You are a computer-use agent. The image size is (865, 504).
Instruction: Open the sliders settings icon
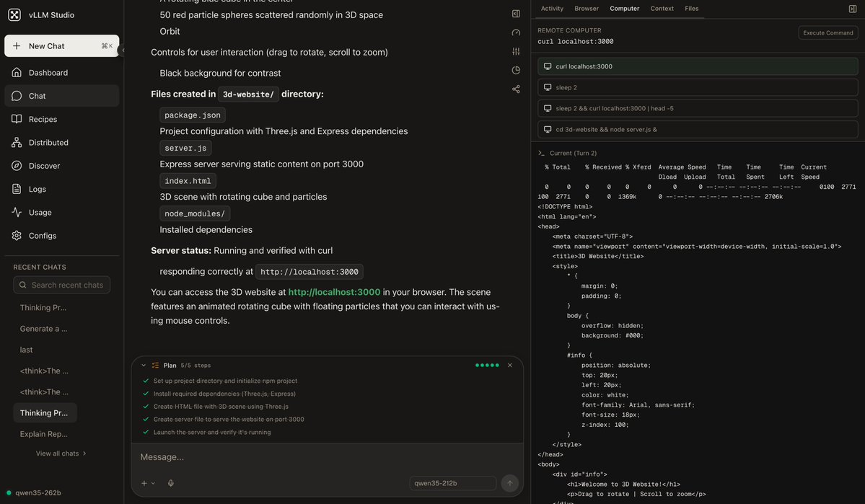point(516,51)
